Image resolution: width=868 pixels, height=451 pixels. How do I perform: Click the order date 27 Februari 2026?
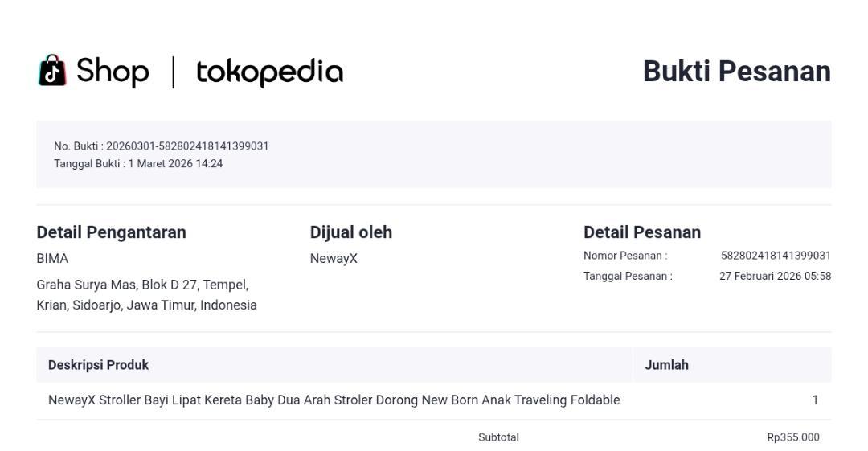[x=775, y=277]
